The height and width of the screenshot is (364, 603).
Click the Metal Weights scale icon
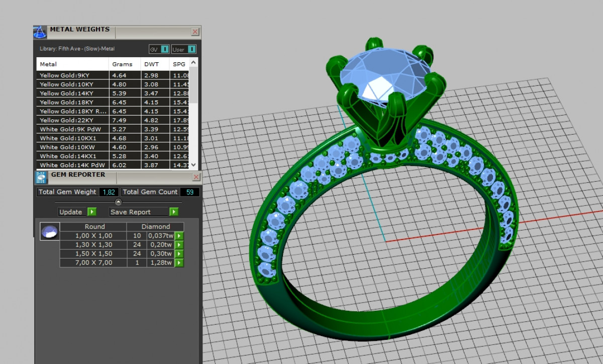point(40,33)
